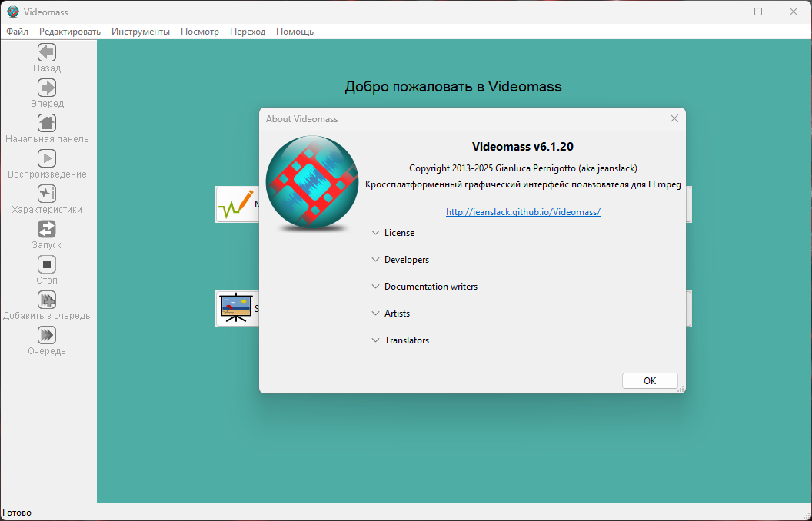Screen dimensions: 812x521
Task: Expand the Artists section
Action: click(x=391, y=314)
